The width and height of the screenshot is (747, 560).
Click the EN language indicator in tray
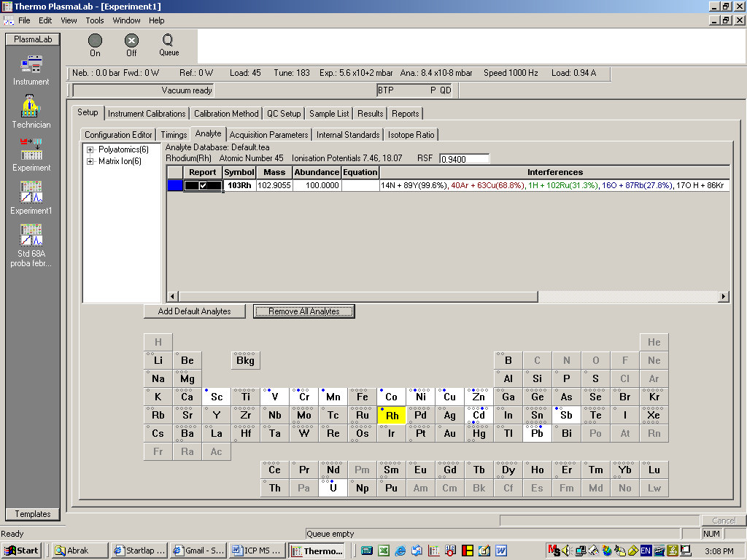click(646, 551)
